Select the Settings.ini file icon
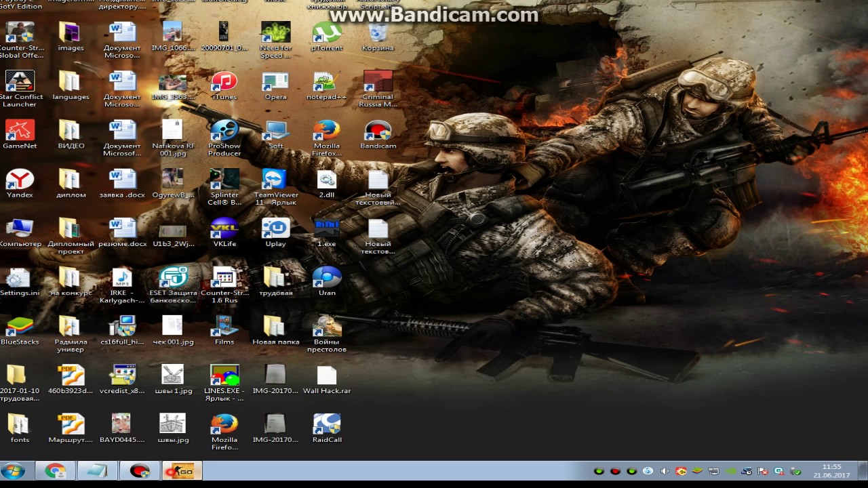The height and width of the screenshot is (488, 868). [20, 281]
